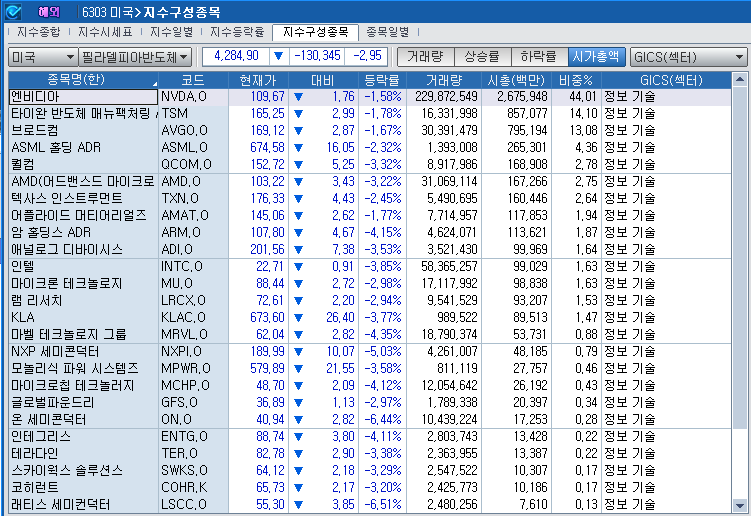751x516 pixels.
Task: Click the MPWR.O code cell
Action: point(193,368)
